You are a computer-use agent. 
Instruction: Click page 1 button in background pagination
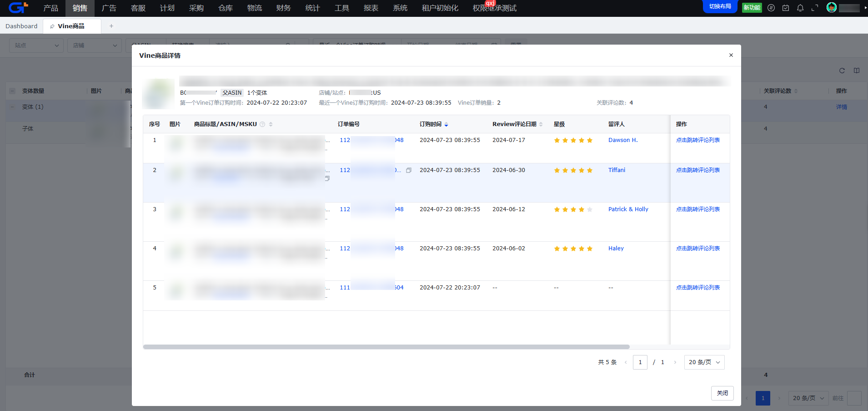click(x=763, y=398)
